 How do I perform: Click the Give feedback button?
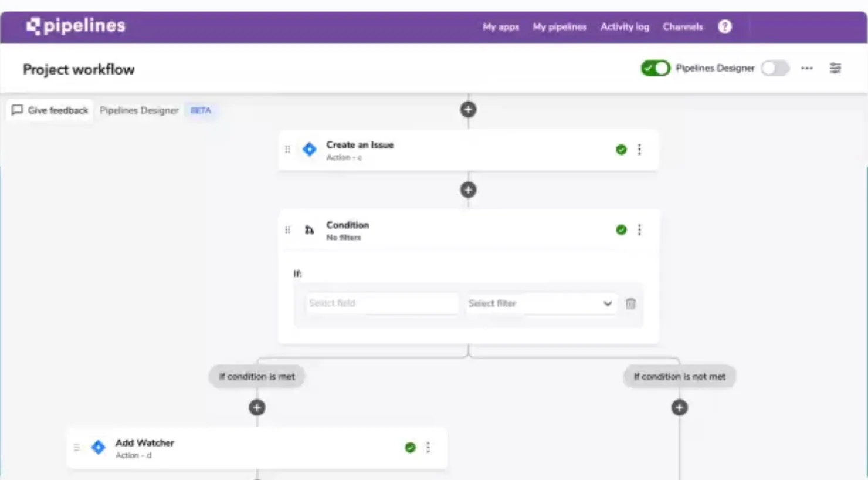(50, 110)
